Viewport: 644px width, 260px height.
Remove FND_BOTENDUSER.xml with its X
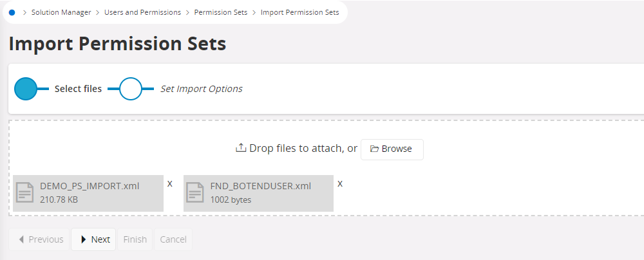coord(340,183)
